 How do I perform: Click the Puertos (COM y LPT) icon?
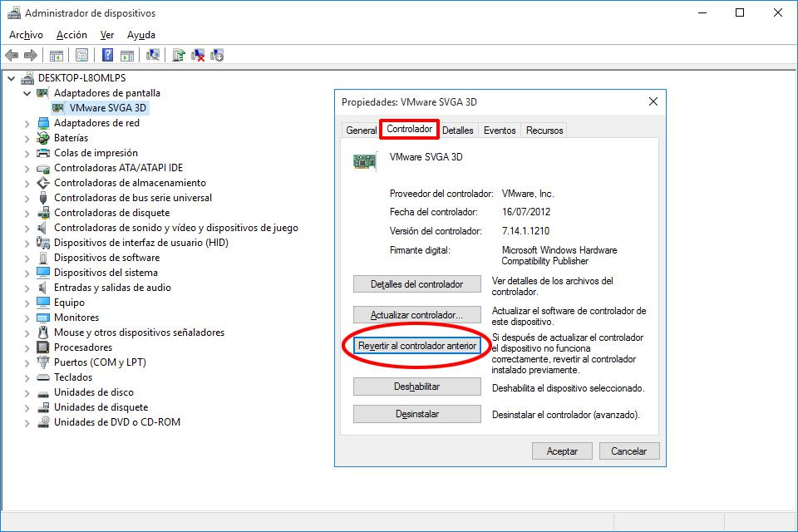(x=42, y=362)
